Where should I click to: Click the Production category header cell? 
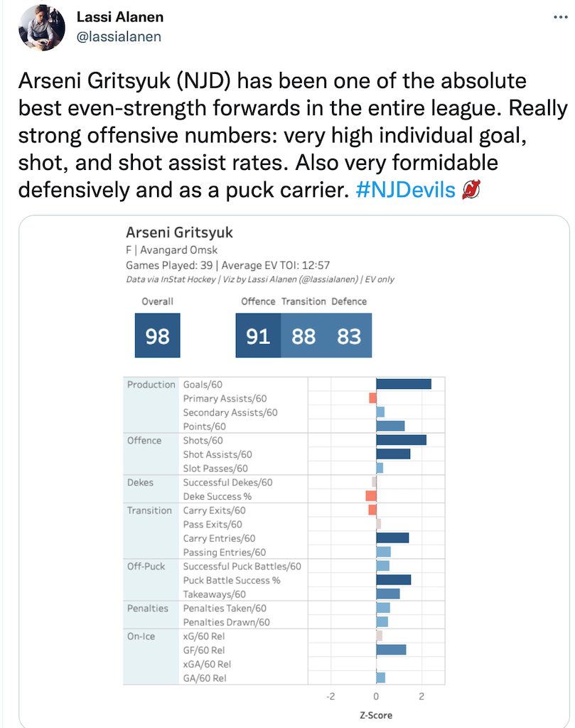[151, 405]
